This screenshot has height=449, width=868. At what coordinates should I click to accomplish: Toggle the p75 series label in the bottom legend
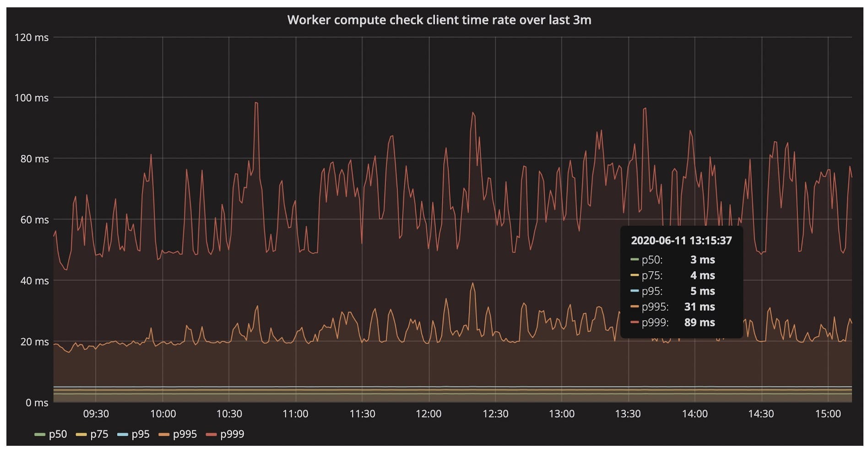[x=99, y=434]
